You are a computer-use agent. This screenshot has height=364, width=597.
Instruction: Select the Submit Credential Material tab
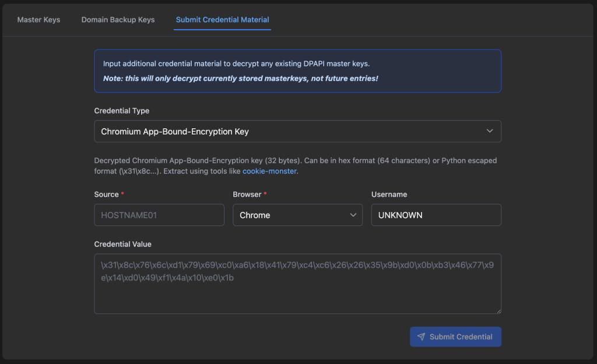pos(222,19)
